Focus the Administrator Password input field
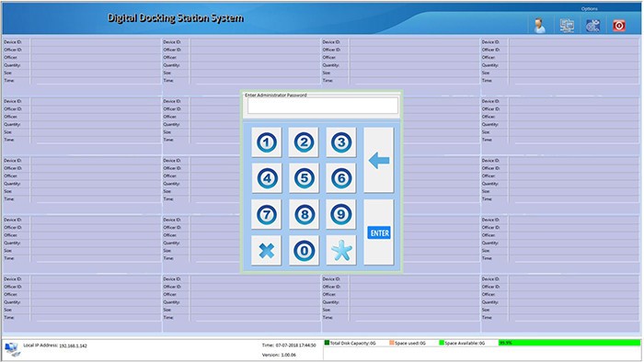Screen dimensions: 644x362 click(323, 106)
